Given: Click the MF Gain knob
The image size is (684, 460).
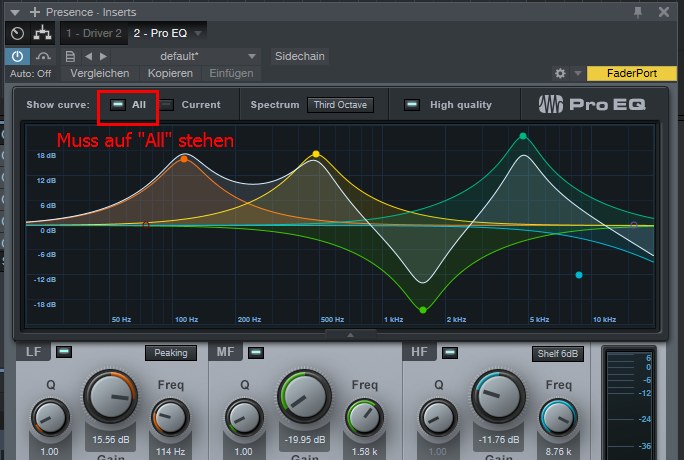Looking at the screenshot, I should (304, 396).
